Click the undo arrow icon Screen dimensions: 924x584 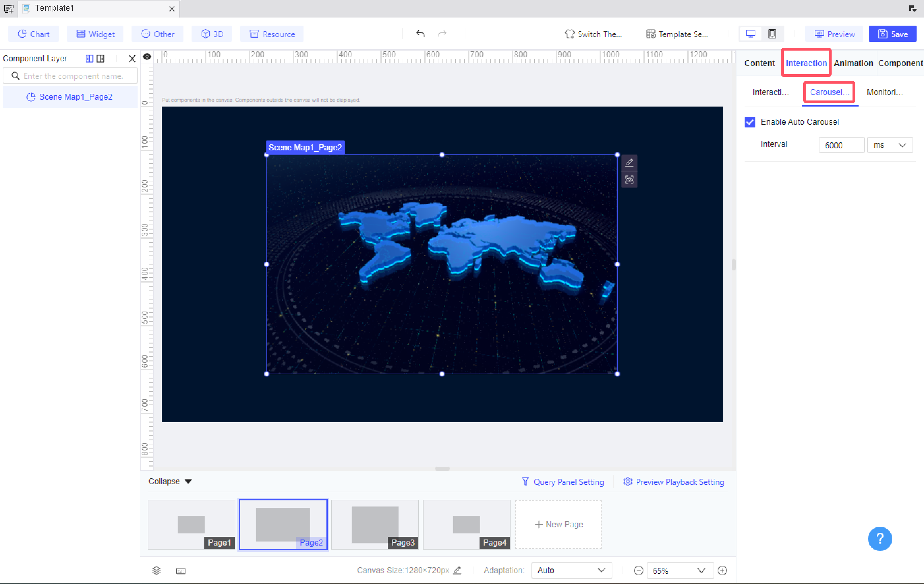pos(420,34)
